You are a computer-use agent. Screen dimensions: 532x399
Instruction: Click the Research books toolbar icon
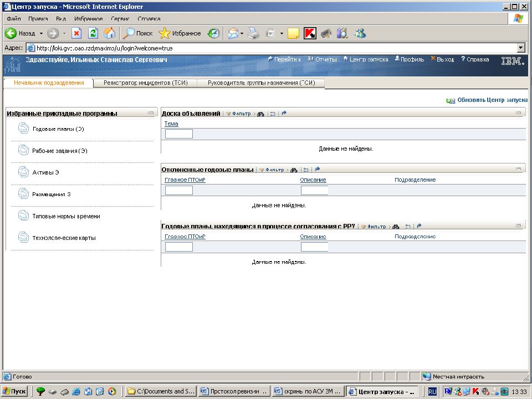(342, 33)
